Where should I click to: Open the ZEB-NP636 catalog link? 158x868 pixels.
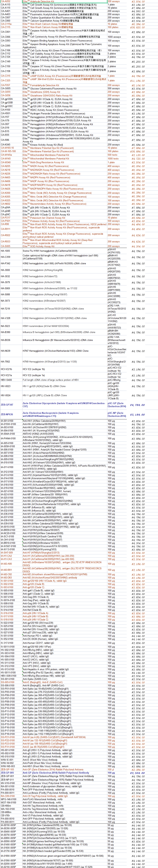pyautogui.click(x=7, y=415)
